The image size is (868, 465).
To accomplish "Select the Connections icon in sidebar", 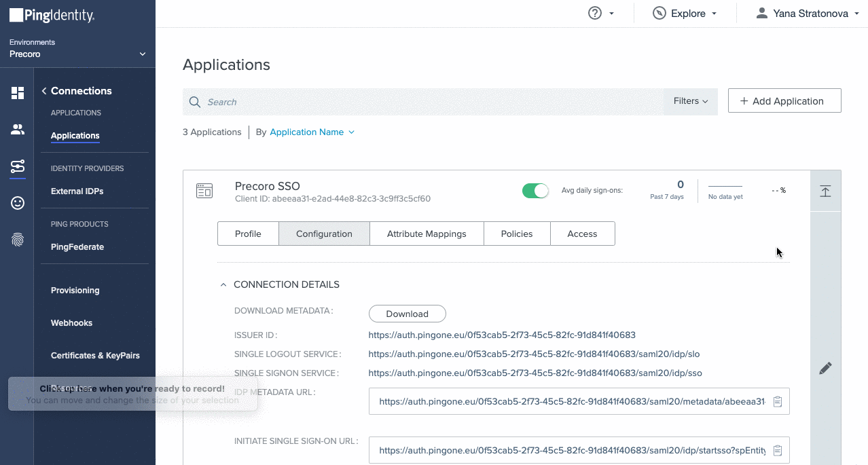I will pyautogui.click(x=18, y=166).
